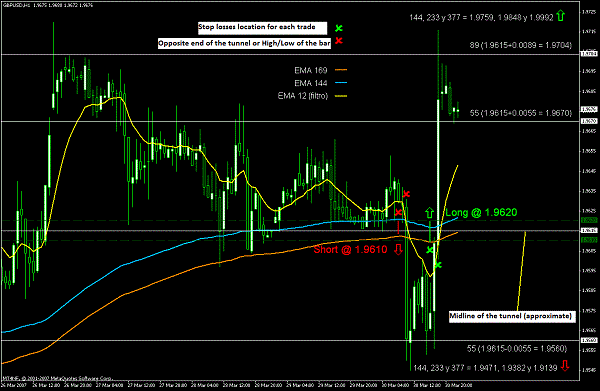Click the EMA 144 blue line sample
Screen dimensions: 600x391
[x=341, y=83]
